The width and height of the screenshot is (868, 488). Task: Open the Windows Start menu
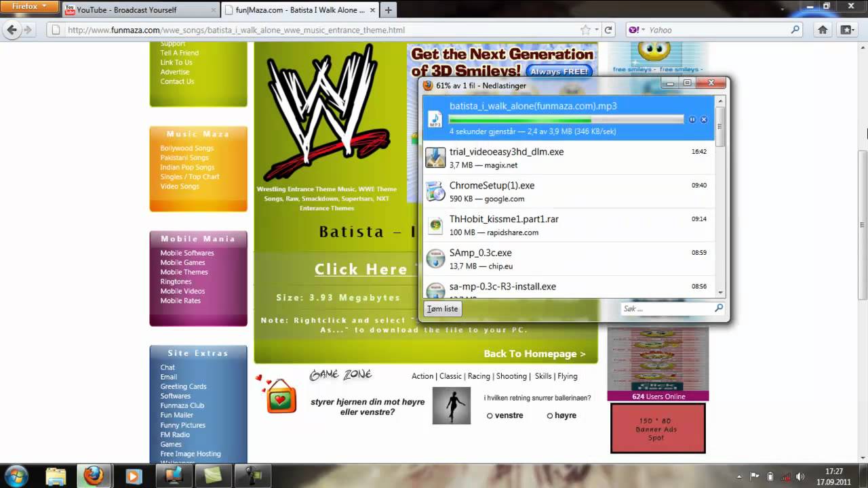tap(16, 476)
